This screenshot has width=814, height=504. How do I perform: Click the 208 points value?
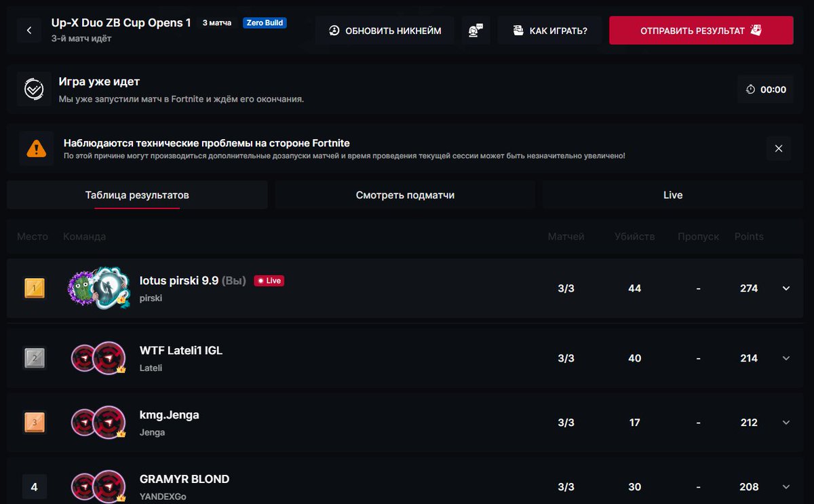point(749,486)
